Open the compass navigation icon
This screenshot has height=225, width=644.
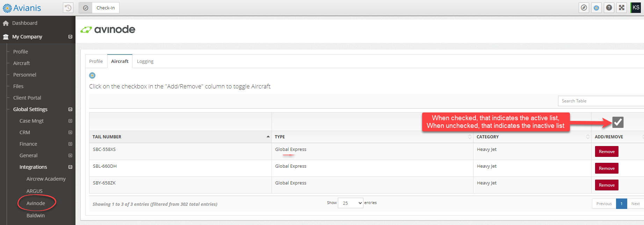click(584, 8)
